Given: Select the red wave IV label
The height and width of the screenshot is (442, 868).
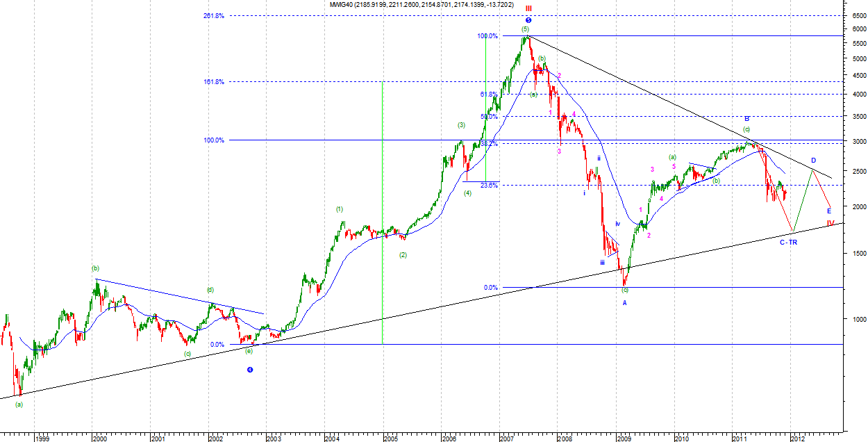Looking at the screenshot, I should (x=830, y=223).
